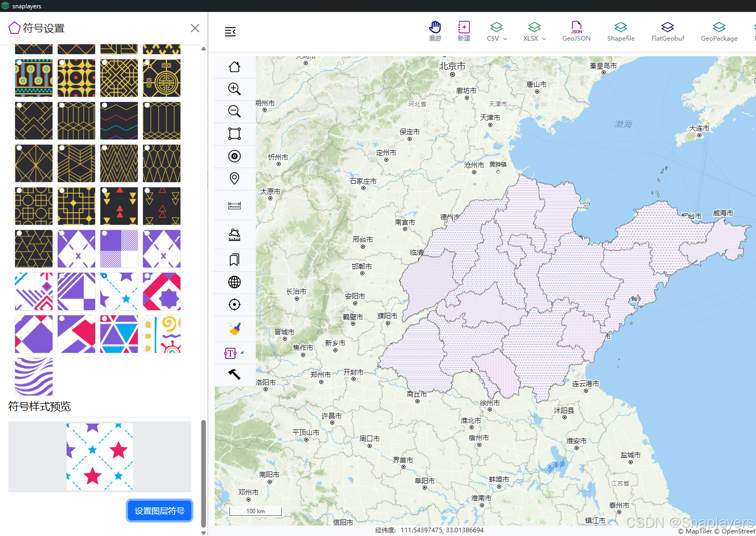
Task: Open a GeoJSON file layer
Action: 576,31
